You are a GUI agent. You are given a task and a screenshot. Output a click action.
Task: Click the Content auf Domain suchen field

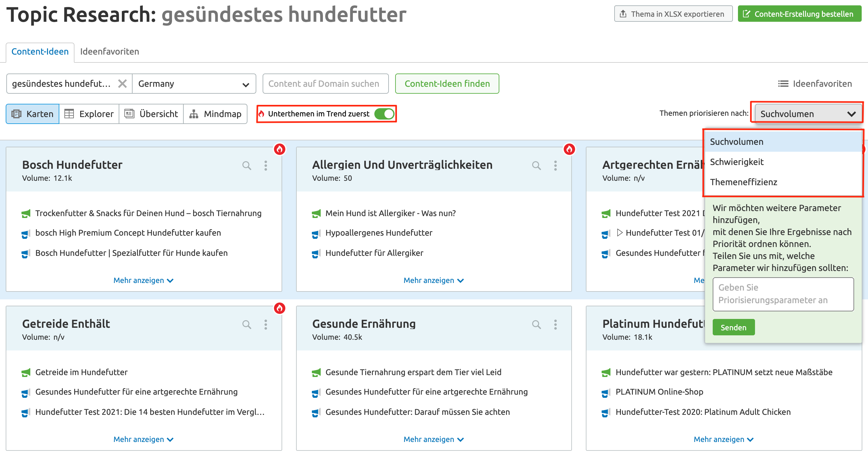[x=325, y=84]
